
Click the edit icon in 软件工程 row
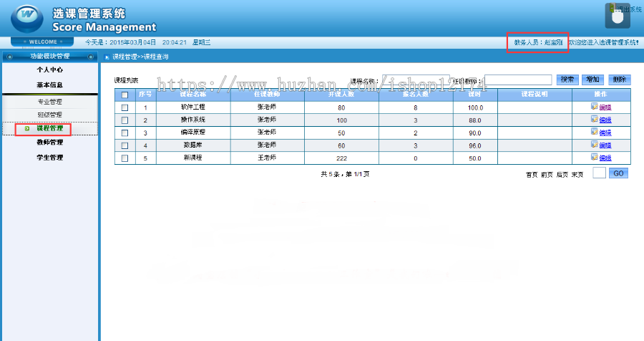click(x=595, y=106)
